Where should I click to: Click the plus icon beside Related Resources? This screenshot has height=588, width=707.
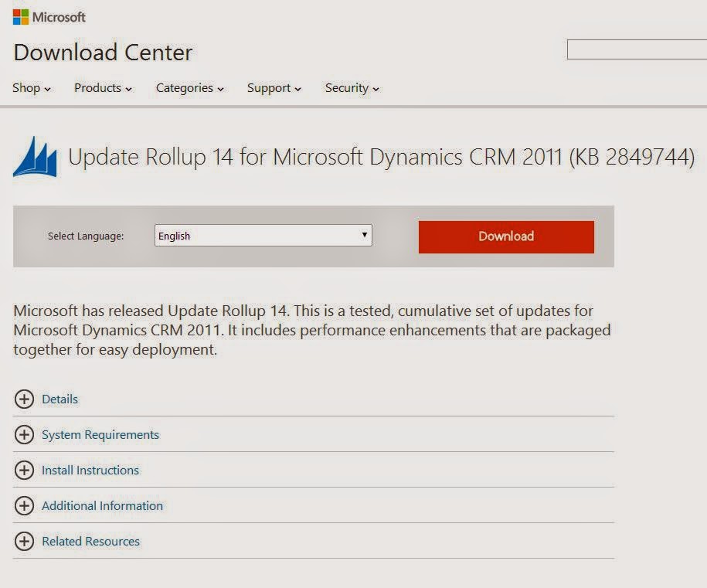pos(25,541)
